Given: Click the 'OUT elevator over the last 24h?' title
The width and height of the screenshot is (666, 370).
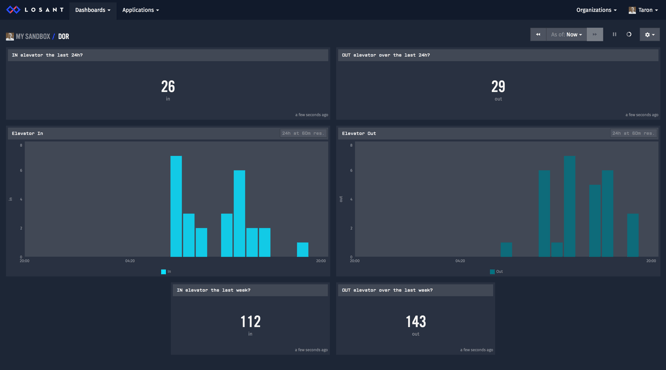Looking at the screenshot, I should pos(386,55).
